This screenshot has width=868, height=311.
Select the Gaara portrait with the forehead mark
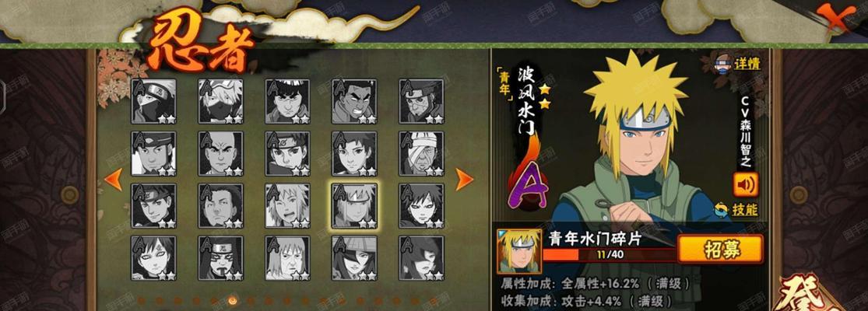154,258
